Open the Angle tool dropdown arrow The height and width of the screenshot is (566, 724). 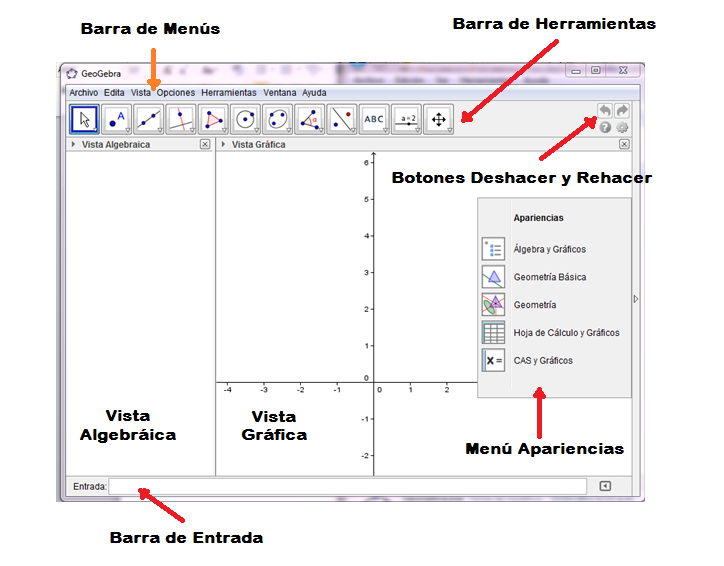pyautogui.click(x=321, y=130)
